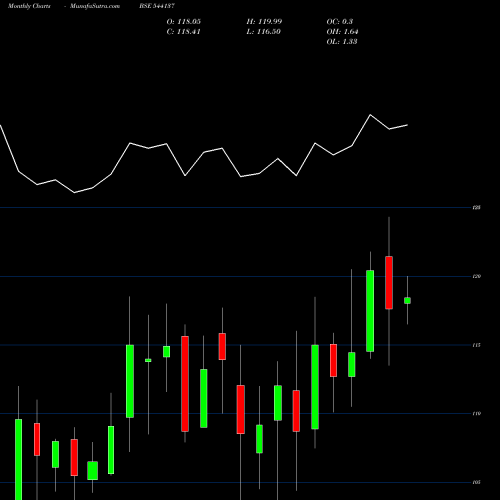Select the 125 price axis label
This screenshot has width=500, height=500.
tap(477, 207)
